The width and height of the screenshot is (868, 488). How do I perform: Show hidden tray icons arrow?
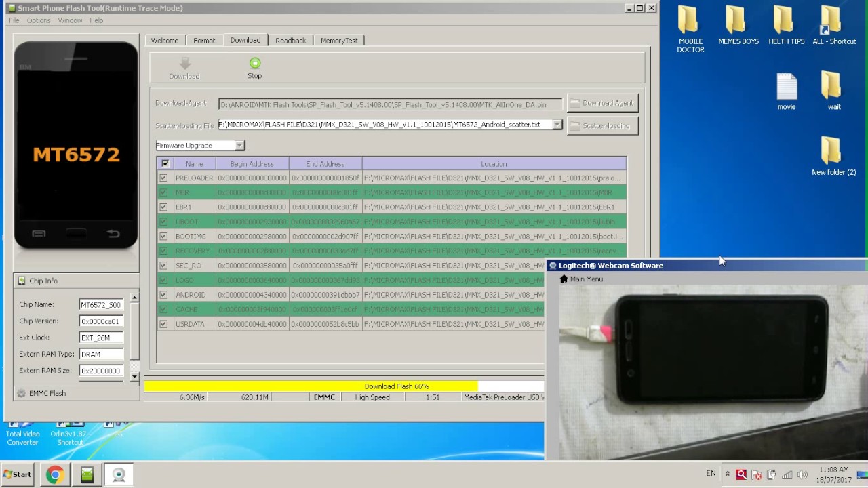pos(728,474)
